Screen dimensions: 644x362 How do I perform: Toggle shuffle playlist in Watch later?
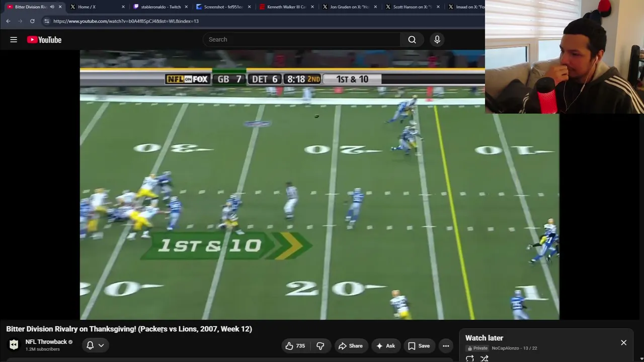pos(485,358)
